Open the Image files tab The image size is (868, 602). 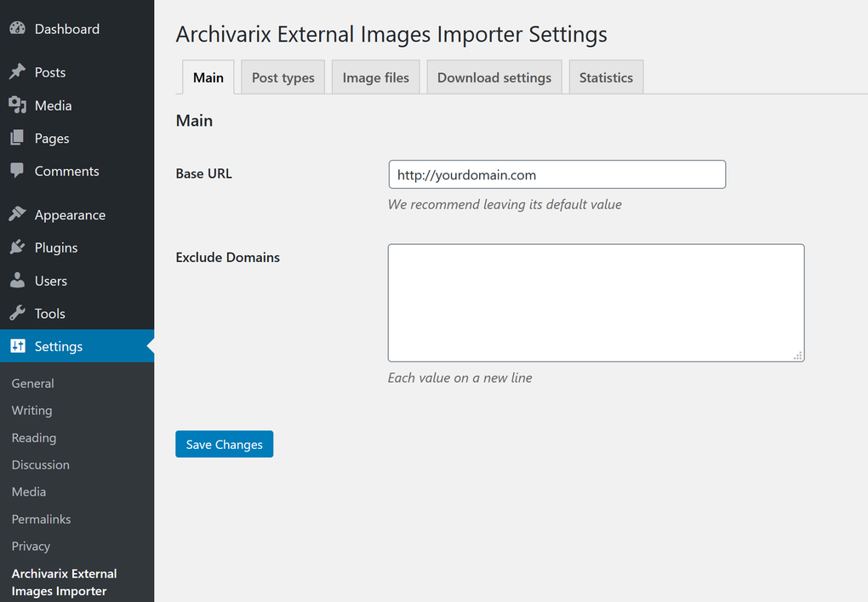(x=375, y=77)
